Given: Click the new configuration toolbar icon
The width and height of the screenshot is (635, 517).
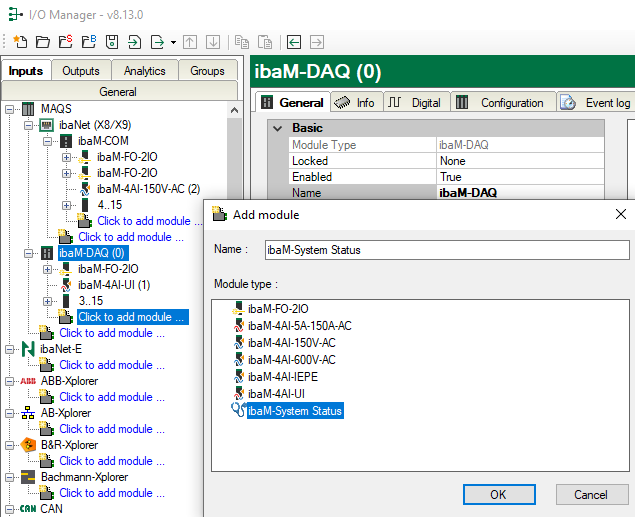Looking at the screenshot, I should pos(20,42).
